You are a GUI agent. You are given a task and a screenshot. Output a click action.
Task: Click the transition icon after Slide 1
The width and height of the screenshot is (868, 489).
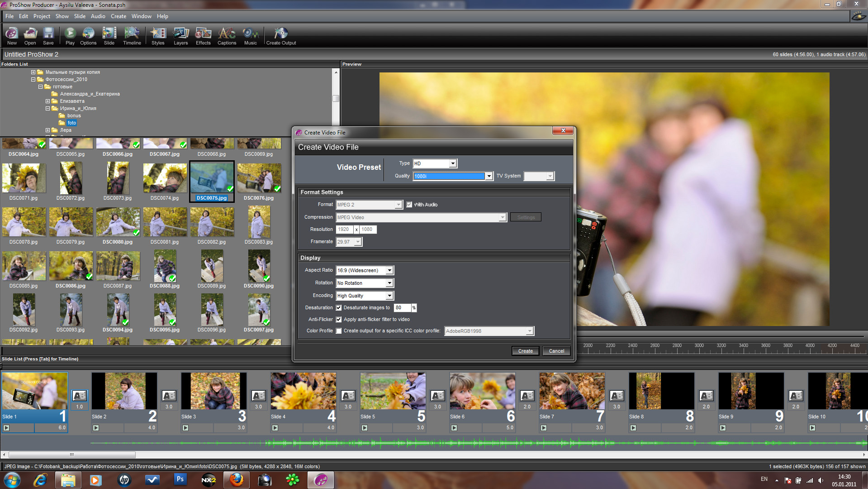(80, 396)
